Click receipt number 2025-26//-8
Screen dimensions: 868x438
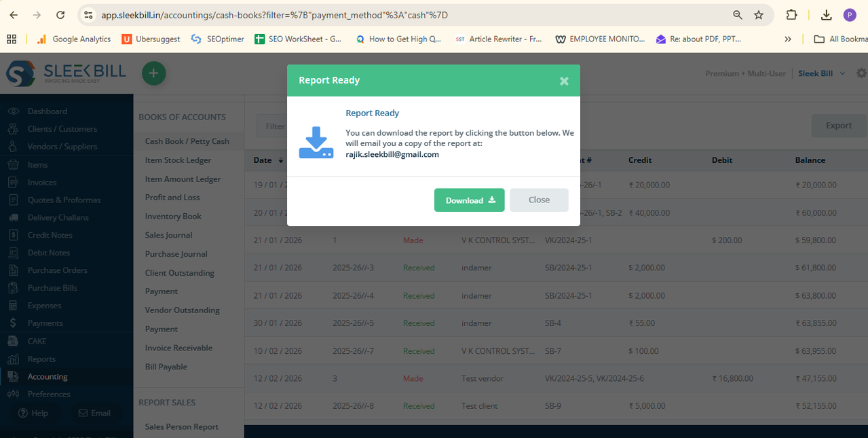tap(353, 406)
